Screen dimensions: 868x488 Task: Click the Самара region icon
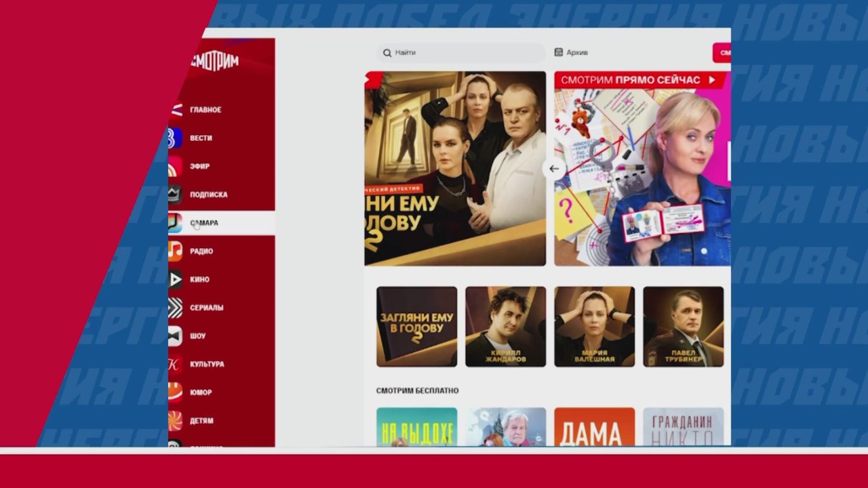click(176, 223)
